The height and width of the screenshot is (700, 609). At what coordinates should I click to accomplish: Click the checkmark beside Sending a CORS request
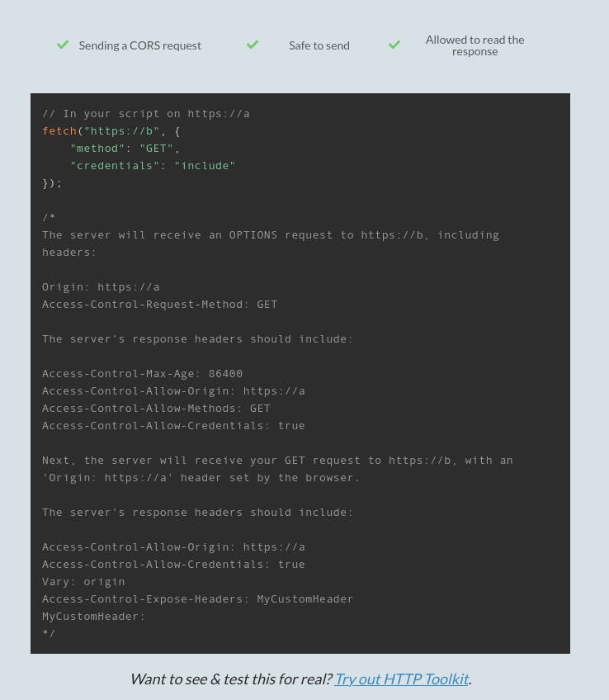[x=63, y=45]
